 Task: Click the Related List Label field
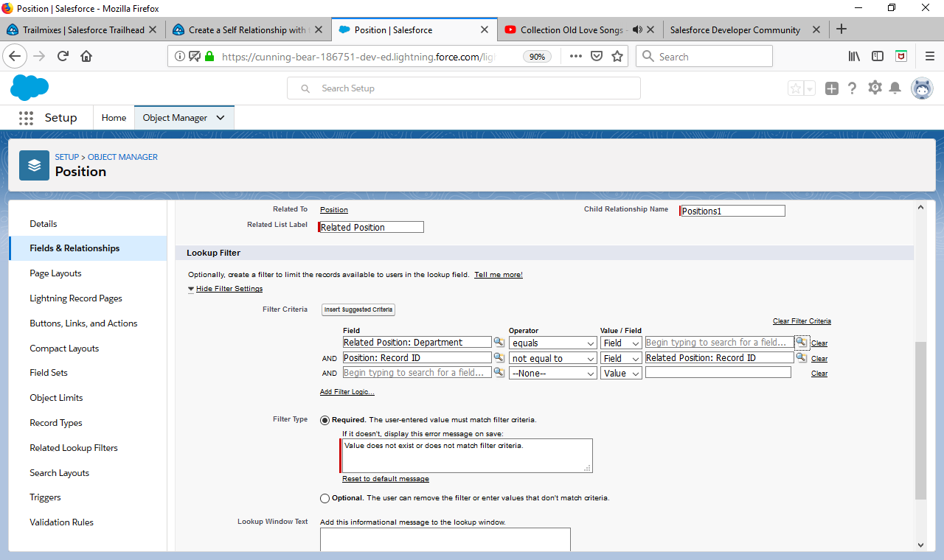[x=372, y=227]
